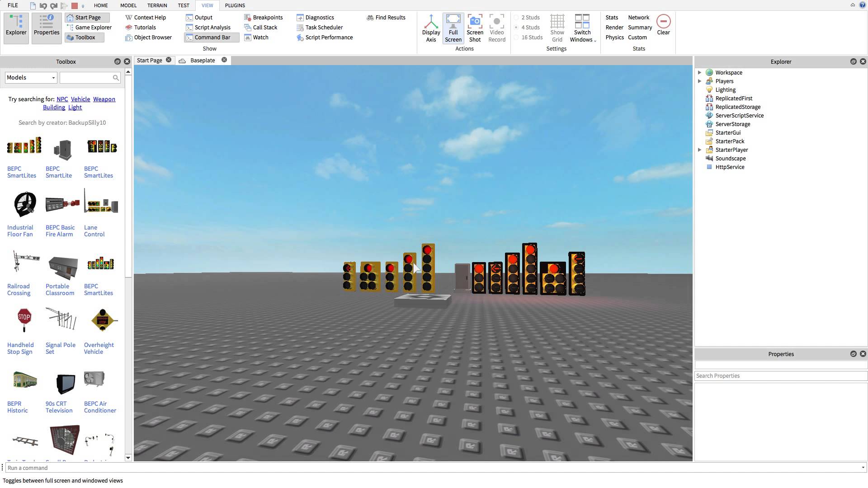The image size is (868, 488).
Task: Click the Toolbox search input field
Action: point(86,78)
